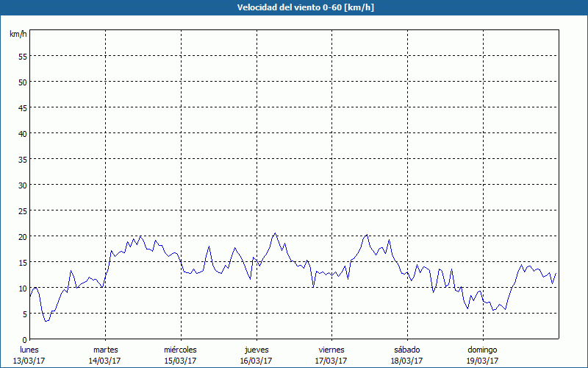Select the 'lunes' day label
588x368 pixels.
click(29, 350)
